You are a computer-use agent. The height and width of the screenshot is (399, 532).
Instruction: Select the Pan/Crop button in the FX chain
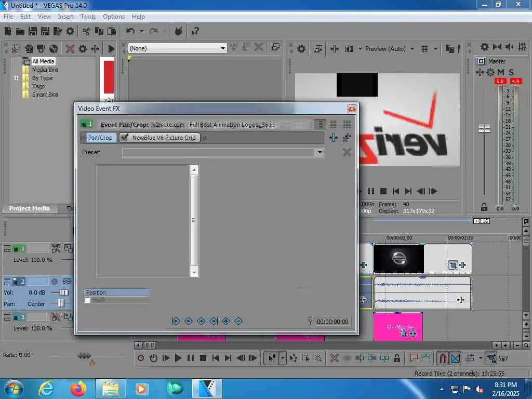click(x=100, y=138)
